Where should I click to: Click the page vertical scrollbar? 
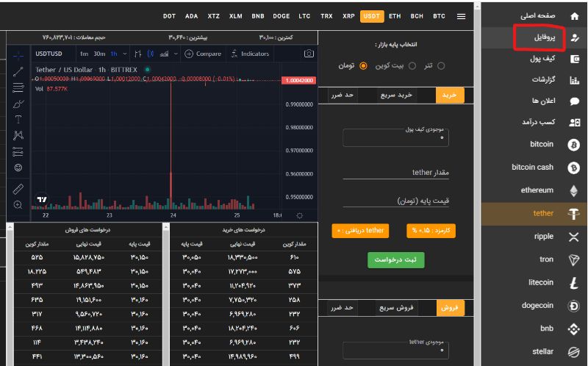(477, 184)
